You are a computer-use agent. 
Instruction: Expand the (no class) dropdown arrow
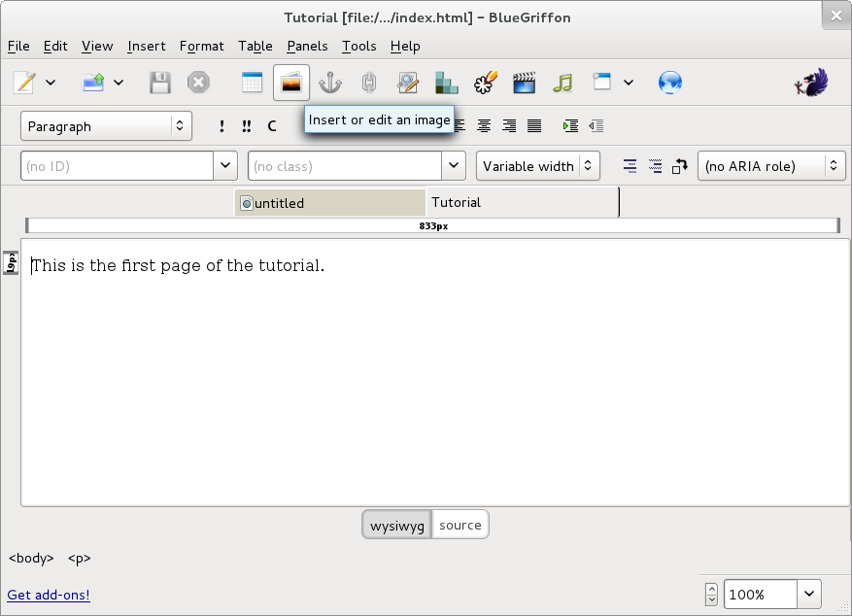point(455,166)
